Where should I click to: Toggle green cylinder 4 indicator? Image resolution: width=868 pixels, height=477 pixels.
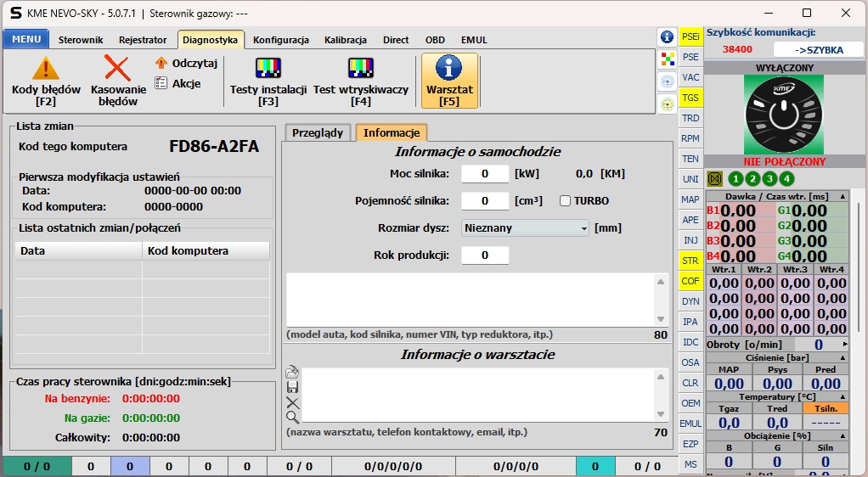click(x=786, y=178)
